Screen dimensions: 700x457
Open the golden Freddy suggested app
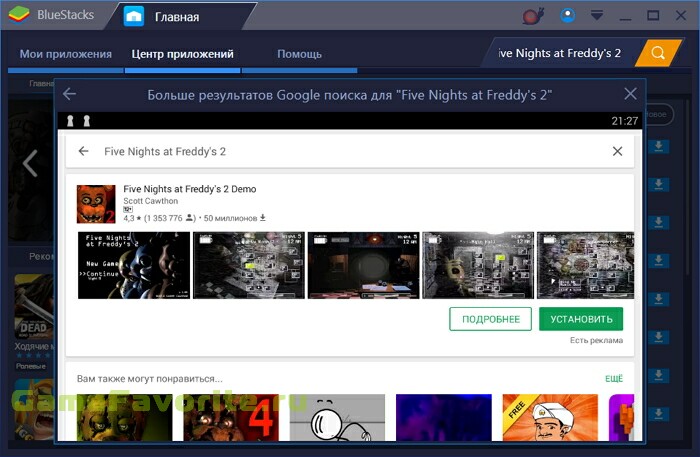pos(125,417)
